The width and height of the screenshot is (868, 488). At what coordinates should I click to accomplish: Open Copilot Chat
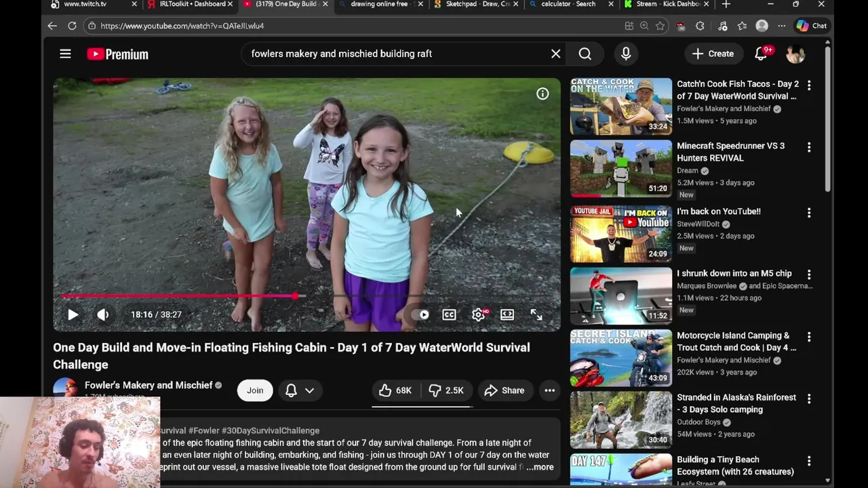811,26
